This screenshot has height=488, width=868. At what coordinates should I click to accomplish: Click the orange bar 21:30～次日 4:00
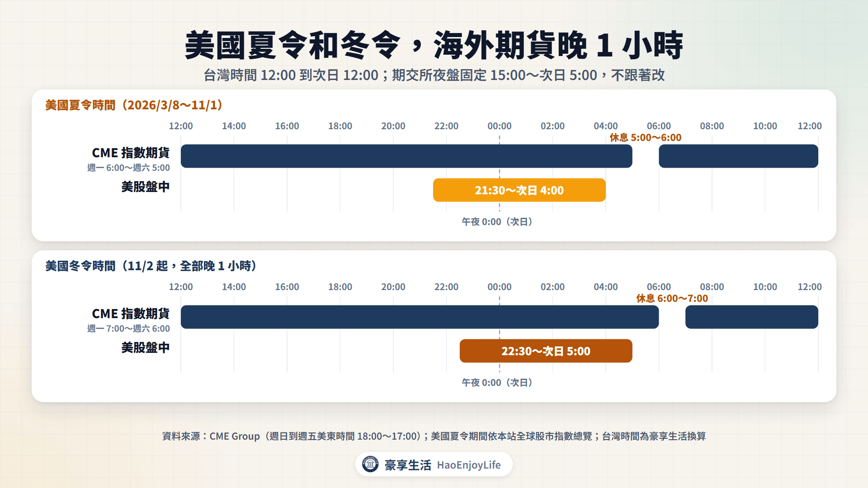point(519,190)
